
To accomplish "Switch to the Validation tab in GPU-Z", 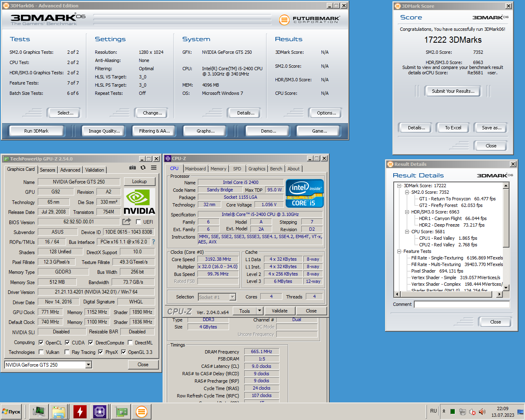I will 95,170.
